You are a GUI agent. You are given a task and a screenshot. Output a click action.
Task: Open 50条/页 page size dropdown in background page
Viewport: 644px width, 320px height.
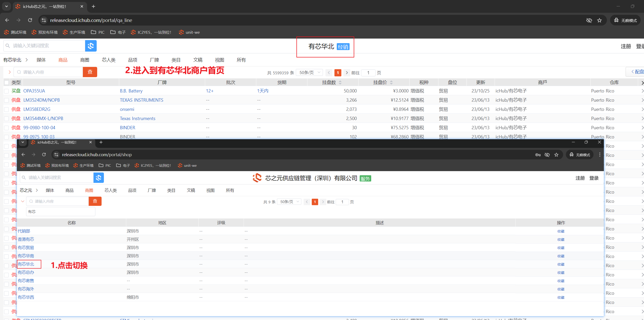(309, 73)
